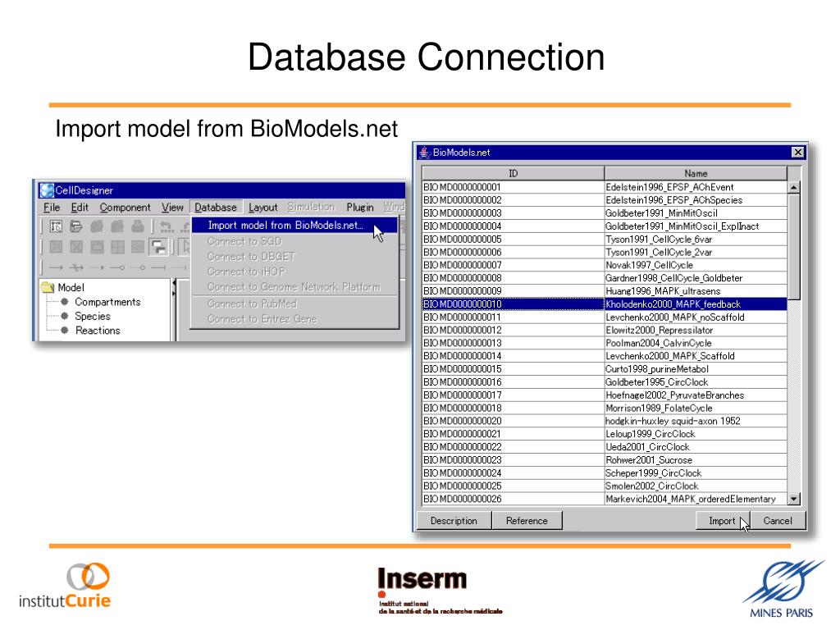Click the Undo arrow icon in CellDesigner toolbar

click(x=167, y=226)
